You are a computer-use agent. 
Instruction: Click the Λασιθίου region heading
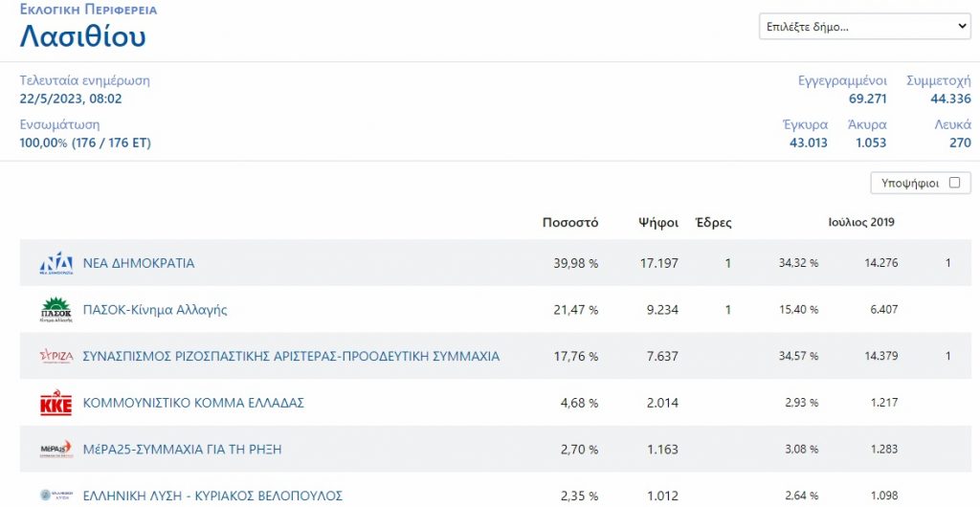point(82,37)
